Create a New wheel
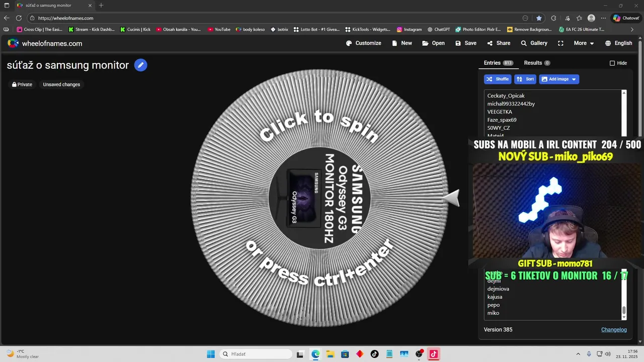 (x=402, y=43)
